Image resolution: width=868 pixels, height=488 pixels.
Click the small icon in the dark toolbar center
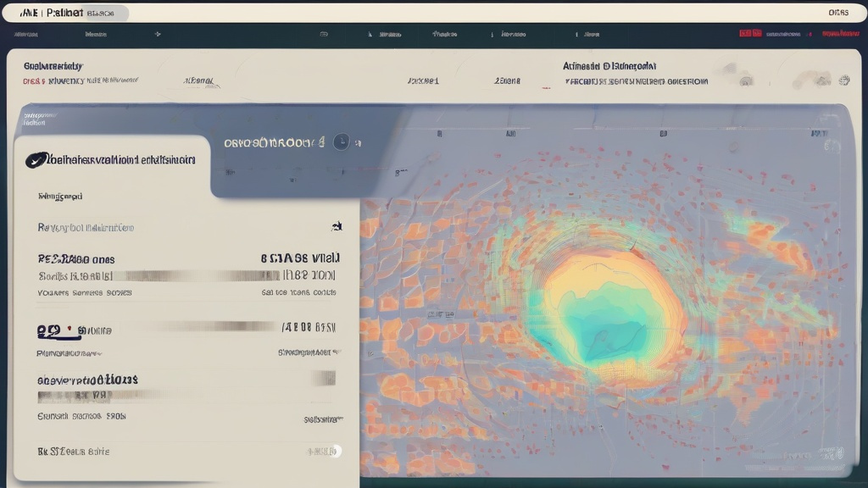tap(324, 35)
